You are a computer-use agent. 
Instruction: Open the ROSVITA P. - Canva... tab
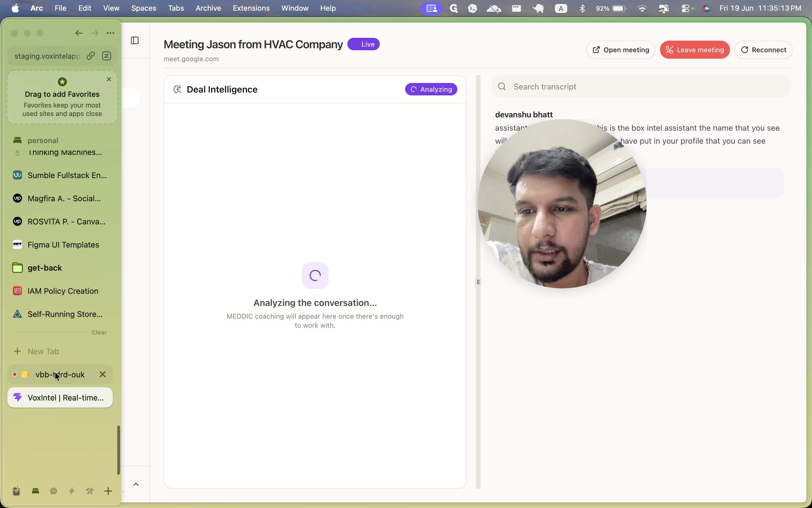[x=60, y=222]
